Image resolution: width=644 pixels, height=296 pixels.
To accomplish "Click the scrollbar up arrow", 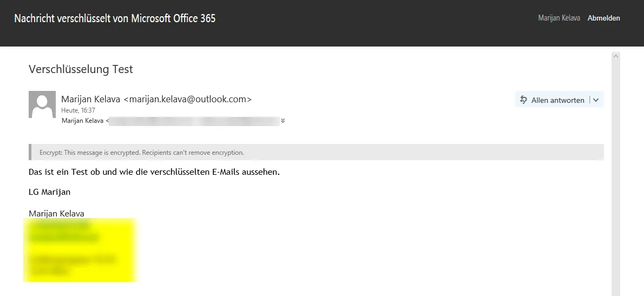I will [615, 56].
